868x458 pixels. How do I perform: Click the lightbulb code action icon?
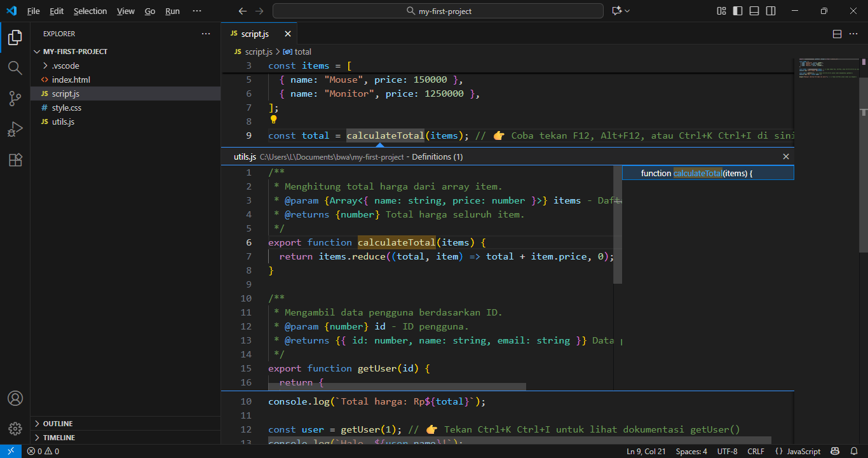[x=274, y=120]
